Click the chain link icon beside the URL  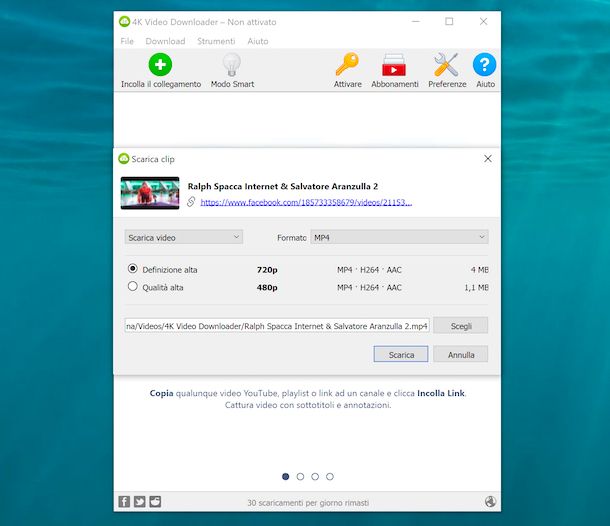(191, 202)
